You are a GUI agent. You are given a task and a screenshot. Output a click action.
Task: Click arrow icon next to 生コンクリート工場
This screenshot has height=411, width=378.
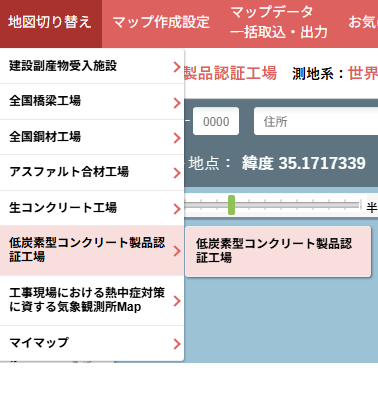[x=177, y=209]
